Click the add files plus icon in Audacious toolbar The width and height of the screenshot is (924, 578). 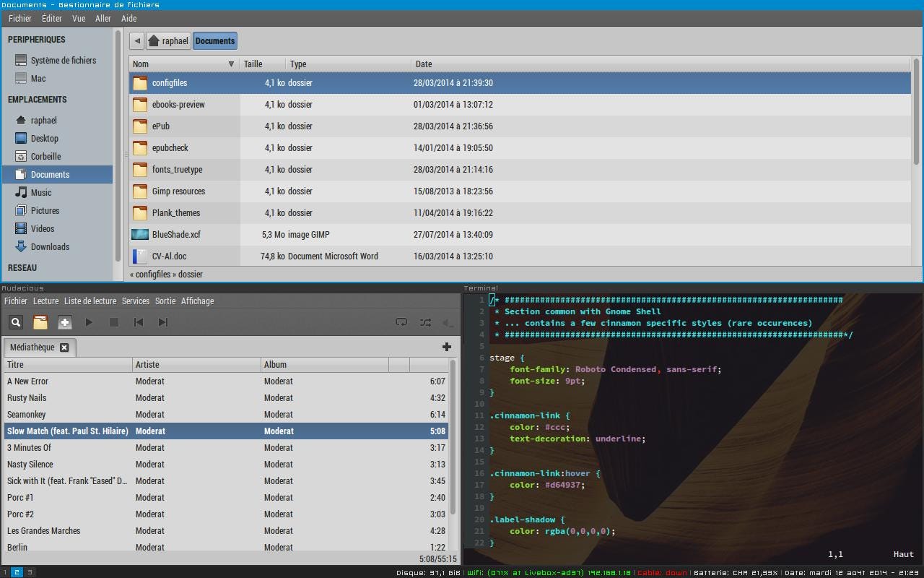[65, 322]
